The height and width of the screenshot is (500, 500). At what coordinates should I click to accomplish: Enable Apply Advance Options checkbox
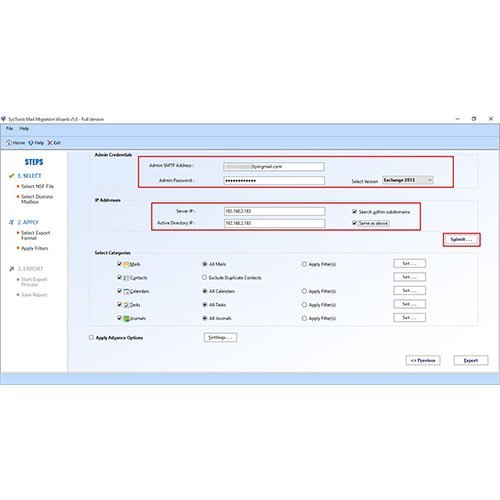click(91, 337)
